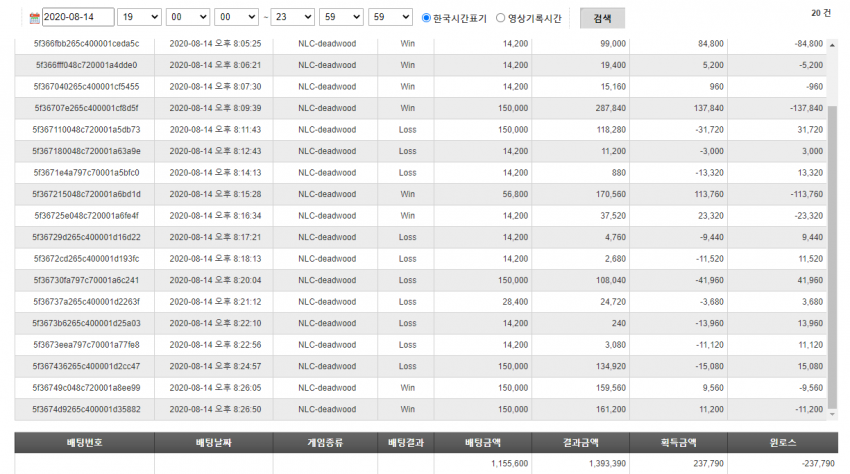Click the timestamp 오후 8:05:25
Image resolution: width=850 pixels, height=474 pixels.
(x=238, y=43)
